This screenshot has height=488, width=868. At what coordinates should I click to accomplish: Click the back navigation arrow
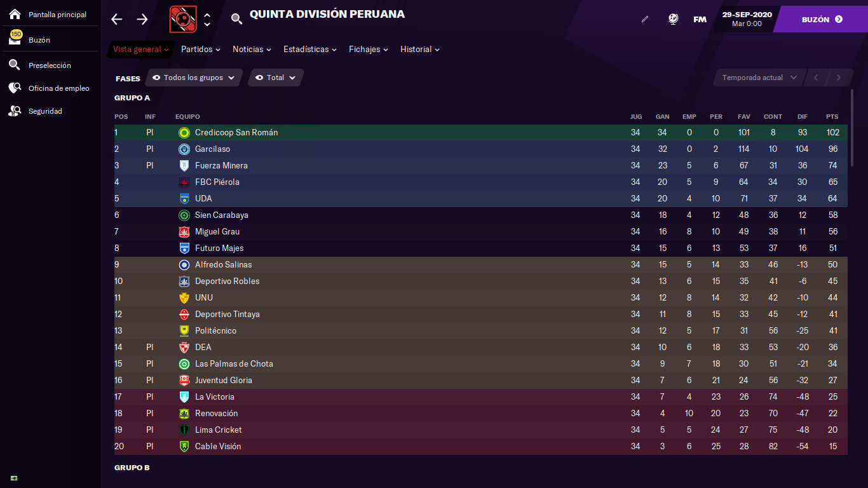(116, 19)
